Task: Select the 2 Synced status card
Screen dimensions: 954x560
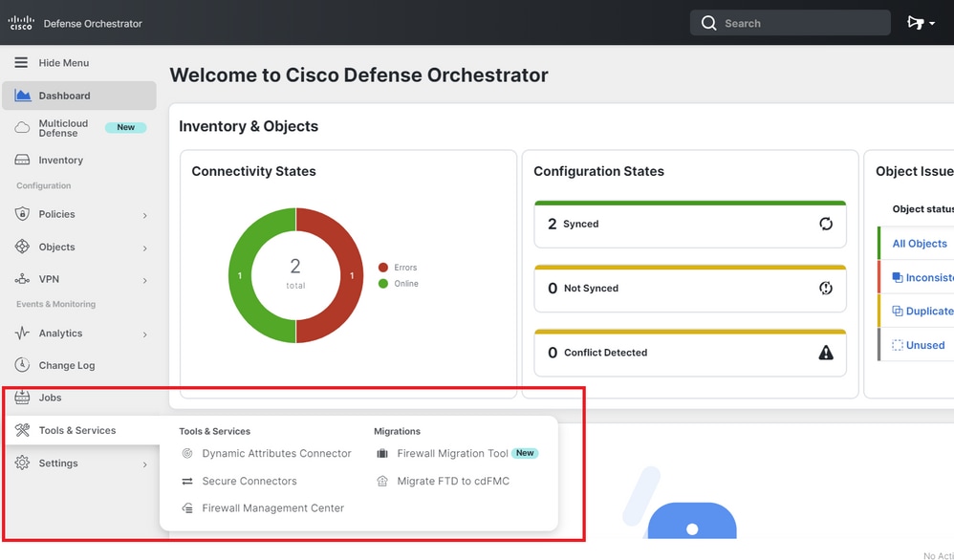Action: (x=690, y=224)
